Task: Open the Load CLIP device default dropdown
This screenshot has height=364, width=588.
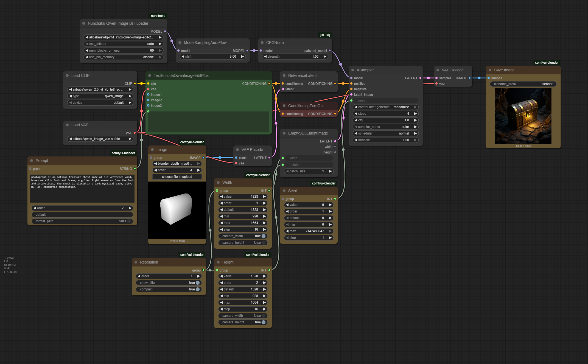Action: [x=100, y=103]
